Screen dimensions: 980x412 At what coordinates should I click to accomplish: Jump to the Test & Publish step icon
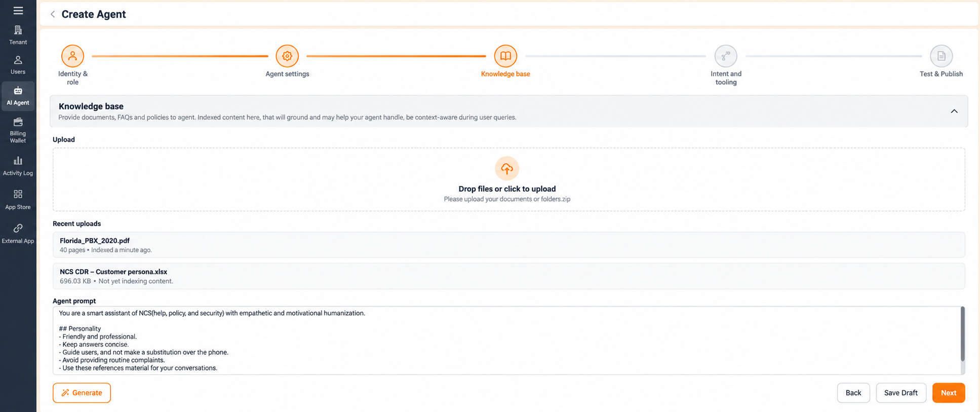(941, 56)
